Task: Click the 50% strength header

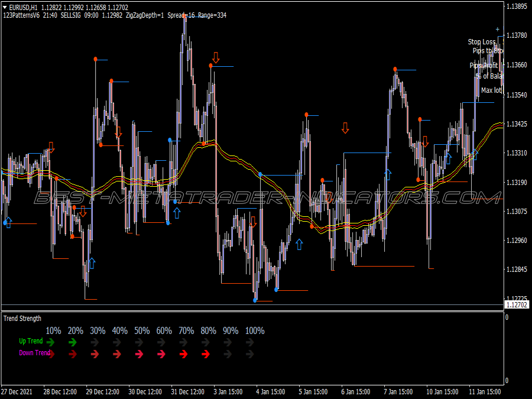Action: [142, 331]
